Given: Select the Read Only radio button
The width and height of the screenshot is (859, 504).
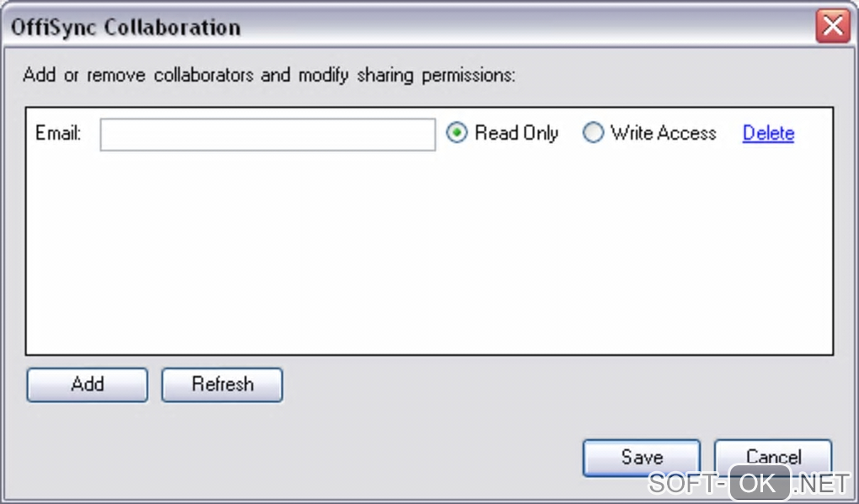Looking at the screenshot, I should tap(456, 133).
